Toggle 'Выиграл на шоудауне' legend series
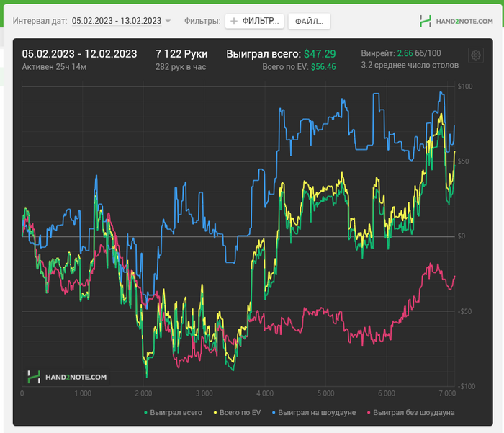Screen dimensions: 504x433 tap(314, 412)
